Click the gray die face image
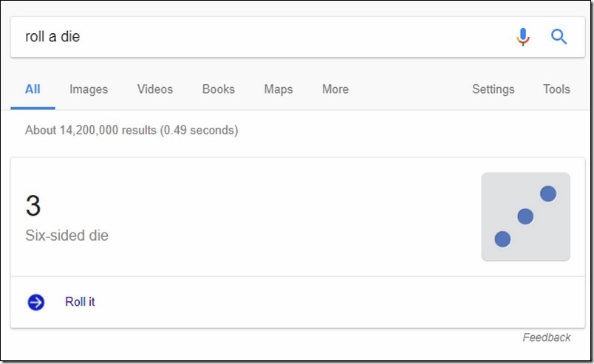 [x=525, y=216]
